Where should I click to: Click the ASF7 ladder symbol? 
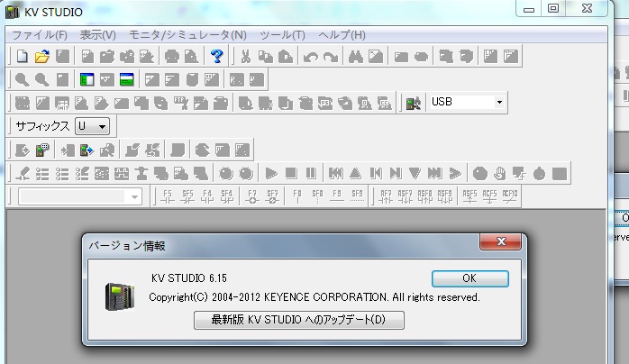pos(406,196)
